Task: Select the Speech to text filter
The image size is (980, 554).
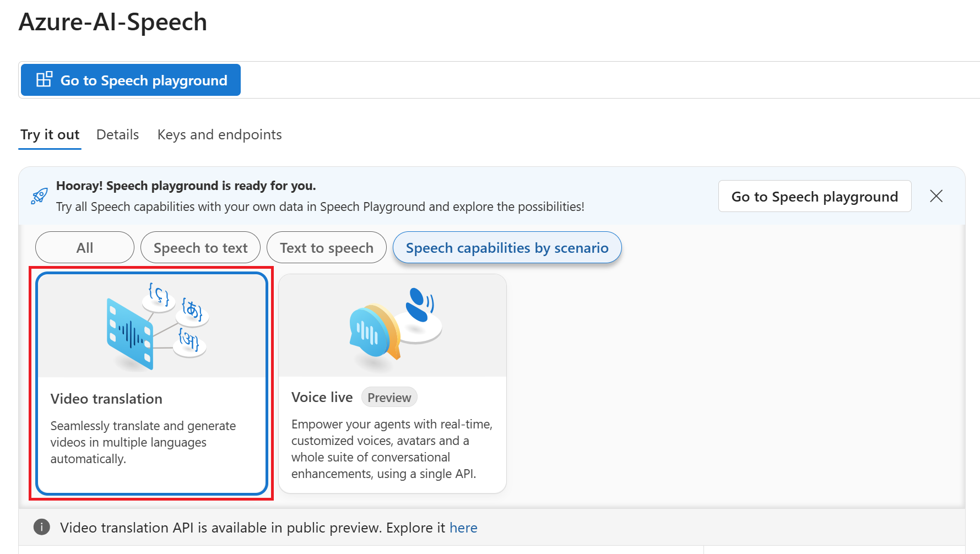Action: tap(201, 248)
